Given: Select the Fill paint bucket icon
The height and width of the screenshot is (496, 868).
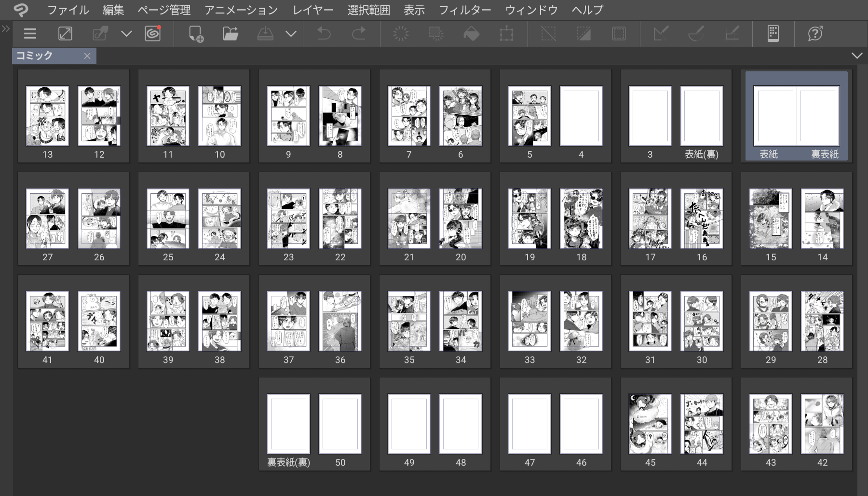Looking at the screenshot, I should click(x=471, y=34).
